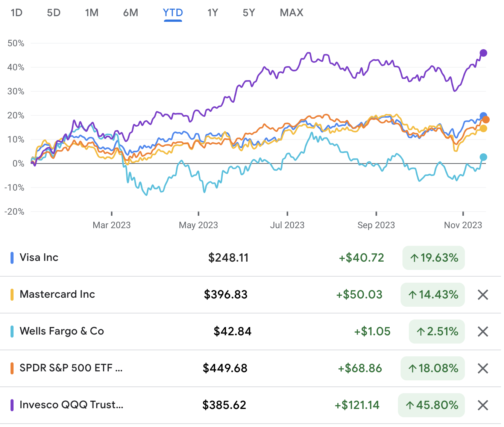The height and width of the screenshot is (427, 504).
Task: View the 5Y performance chart
Action: tap(248, 12)
